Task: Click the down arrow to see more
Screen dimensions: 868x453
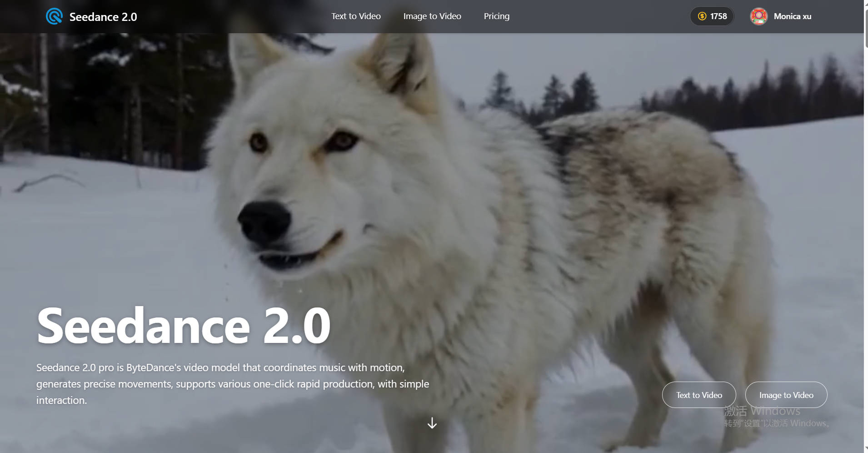Action: click(x=432, y=423)
